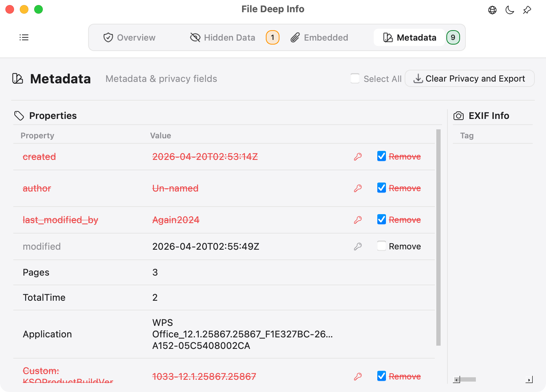
Task: Click the Hidden Data count badge 1
Action: point(273,37)
